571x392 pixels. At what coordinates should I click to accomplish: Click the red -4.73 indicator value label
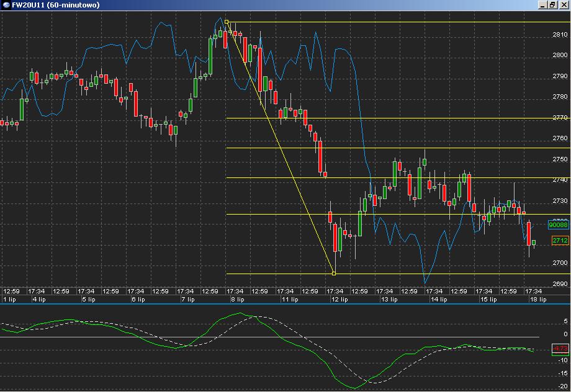tap(560, 349)
